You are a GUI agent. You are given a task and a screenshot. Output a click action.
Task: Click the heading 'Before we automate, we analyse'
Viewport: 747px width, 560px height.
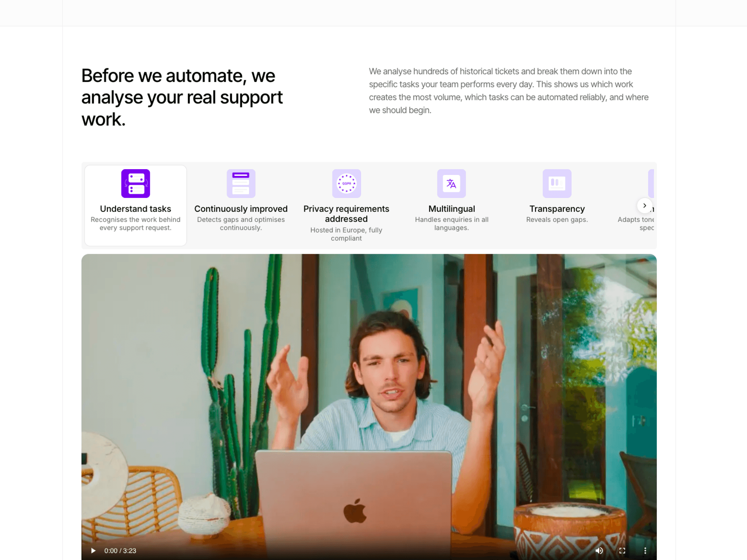182,97
